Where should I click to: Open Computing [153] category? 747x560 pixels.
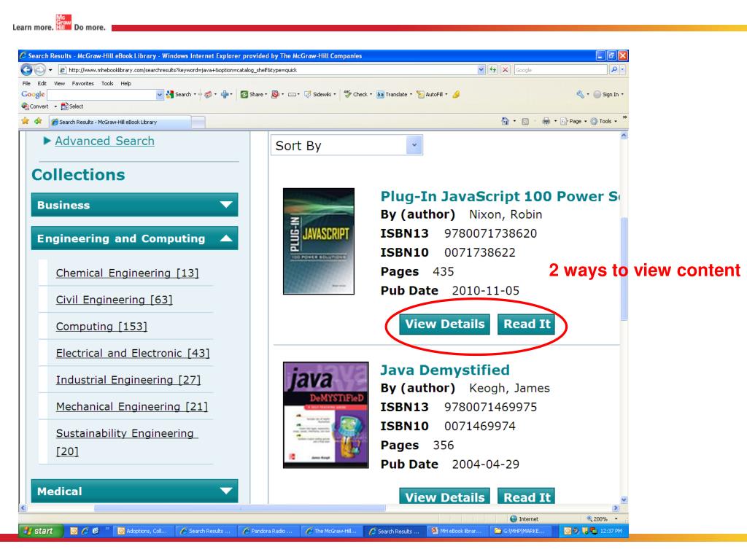[101, 326]
